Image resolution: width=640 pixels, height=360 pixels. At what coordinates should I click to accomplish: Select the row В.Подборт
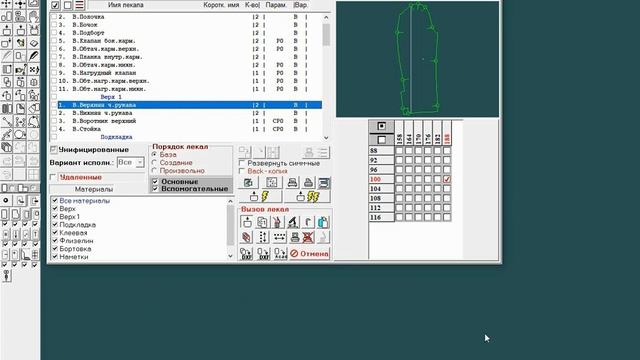tap(190, 33)
